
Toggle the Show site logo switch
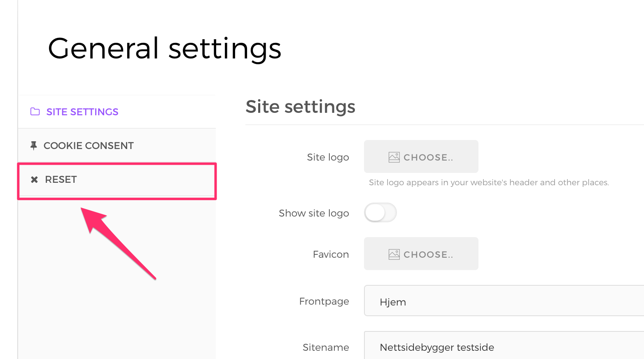(380, 213)
